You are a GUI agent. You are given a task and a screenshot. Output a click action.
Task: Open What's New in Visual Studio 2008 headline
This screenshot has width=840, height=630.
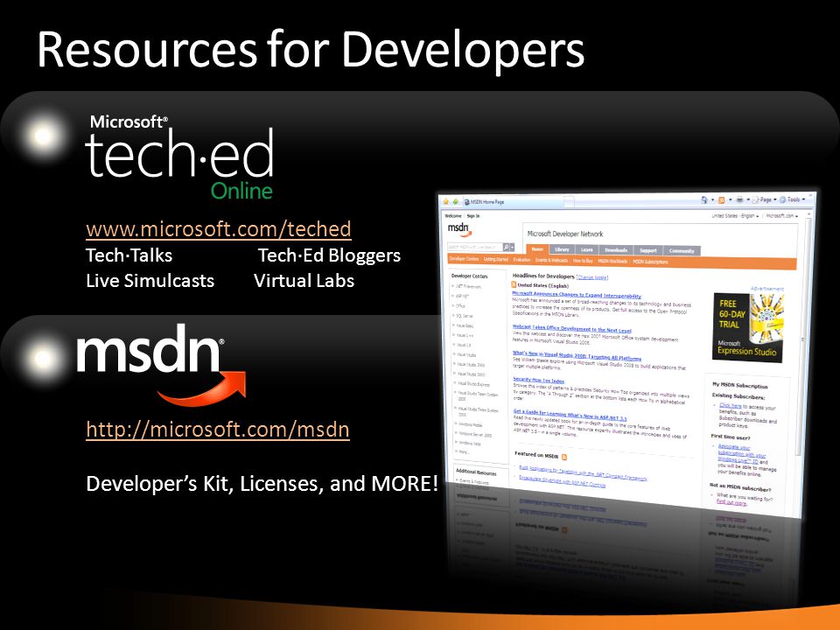pos(577,355)
